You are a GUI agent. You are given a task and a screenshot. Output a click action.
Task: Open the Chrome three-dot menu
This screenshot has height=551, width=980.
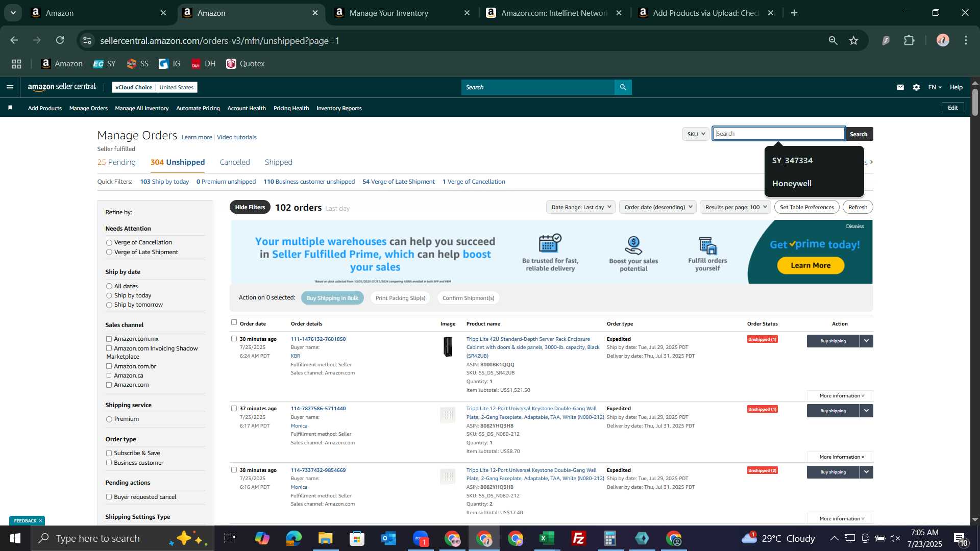tap(966, 40)
